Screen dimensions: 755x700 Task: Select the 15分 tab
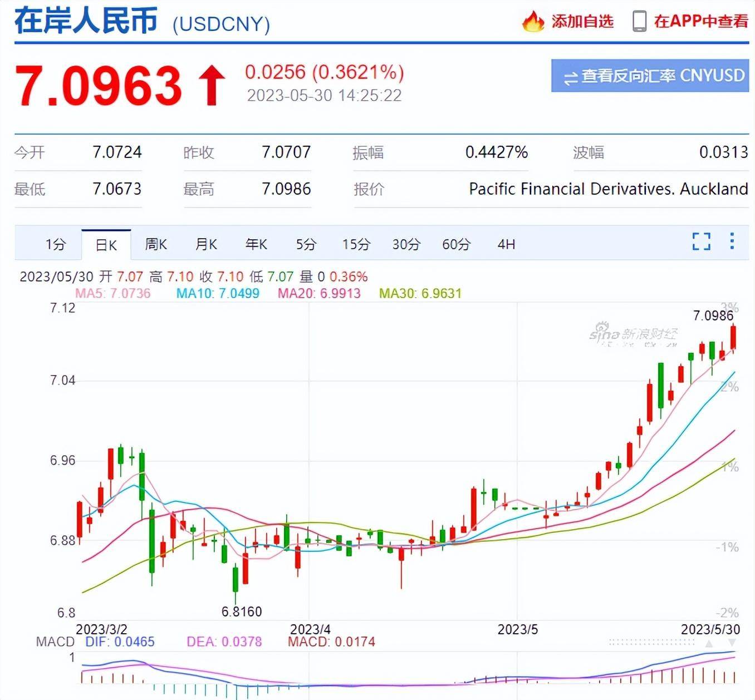(356, 244)
